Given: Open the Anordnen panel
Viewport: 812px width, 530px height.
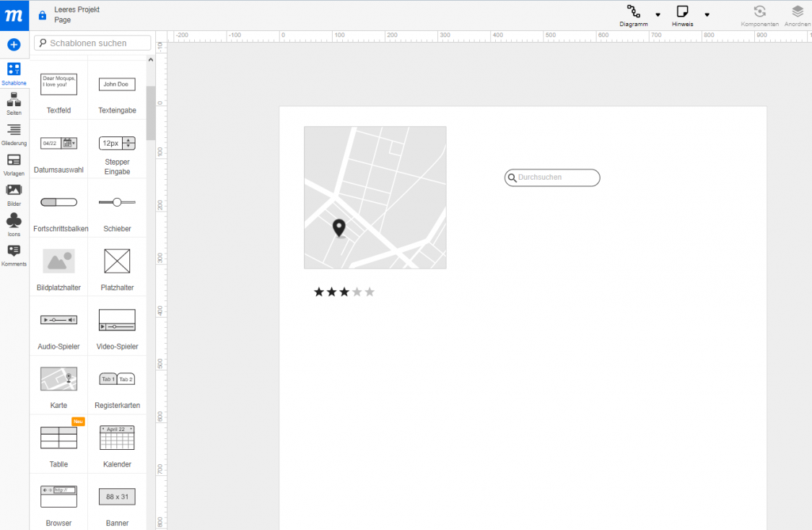Looking at the screenshot, I should click(797, 14).
